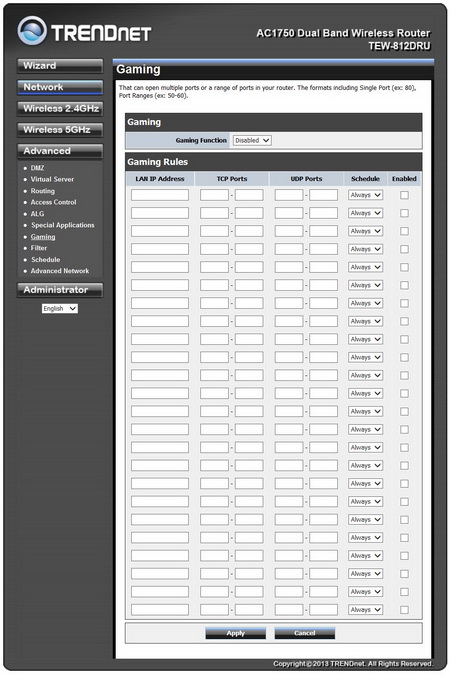Click the UDP end port field in last row

click(323, 610)
